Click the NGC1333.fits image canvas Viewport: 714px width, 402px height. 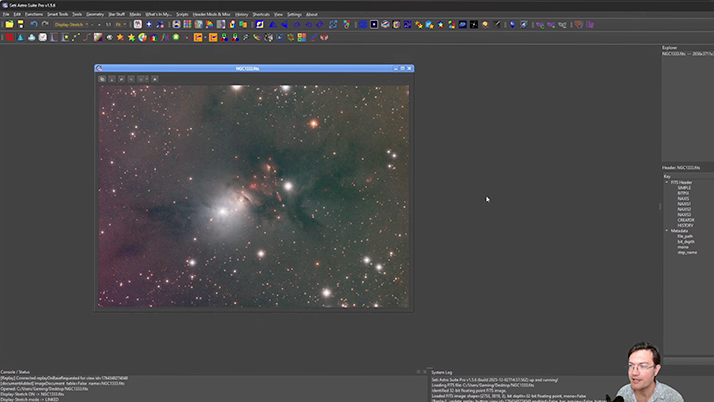(x=254, y=196)
